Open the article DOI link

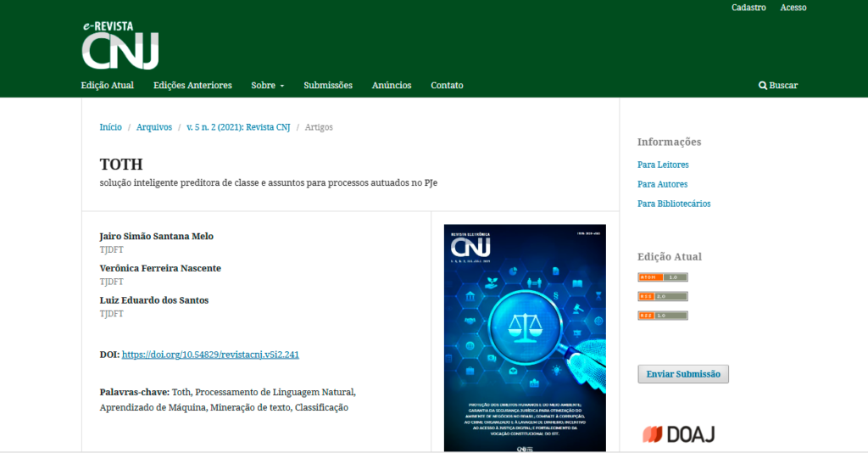(x=210, y=355)
